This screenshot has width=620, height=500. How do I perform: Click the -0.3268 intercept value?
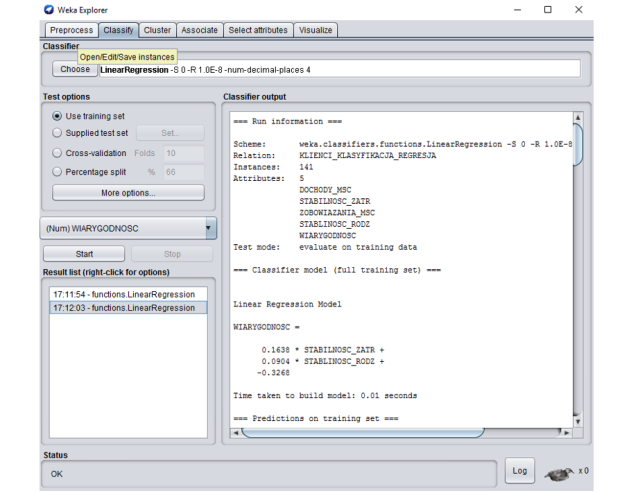pyautogui.click(x=273, y=373)
